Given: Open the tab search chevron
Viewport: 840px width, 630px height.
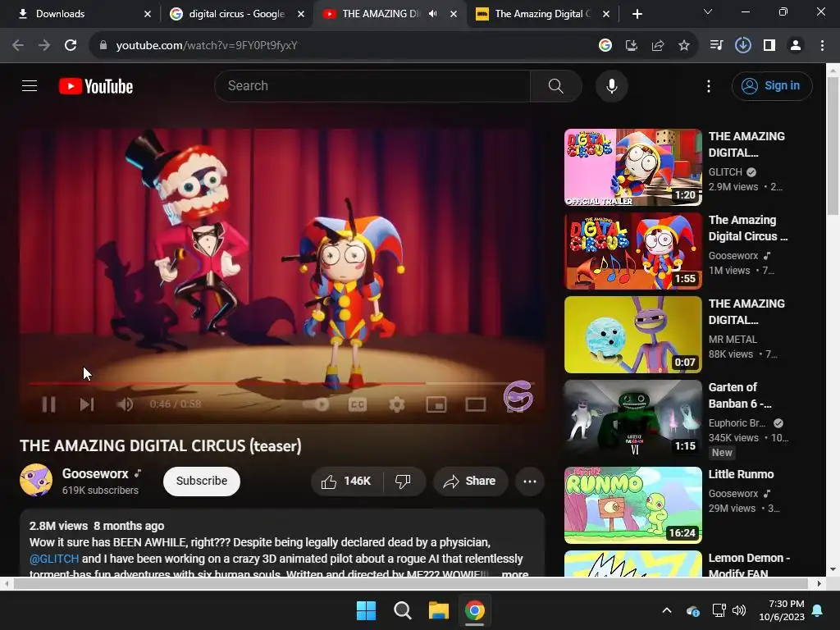Looking at the screenshot, I should tap(708, 11).
